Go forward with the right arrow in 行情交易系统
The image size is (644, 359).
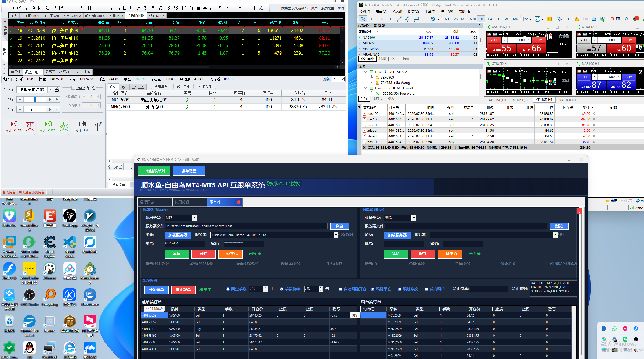(12, 8)
